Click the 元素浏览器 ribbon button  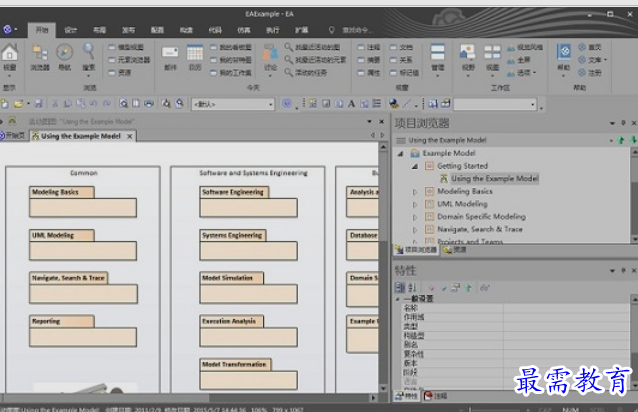(129, 60)
